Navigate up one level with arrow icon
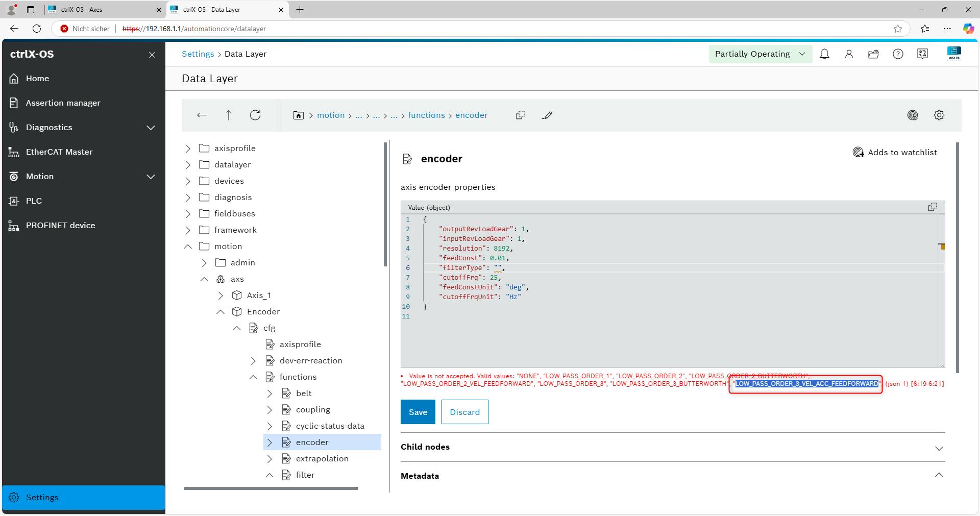980x516 pixels. (229, 115)
